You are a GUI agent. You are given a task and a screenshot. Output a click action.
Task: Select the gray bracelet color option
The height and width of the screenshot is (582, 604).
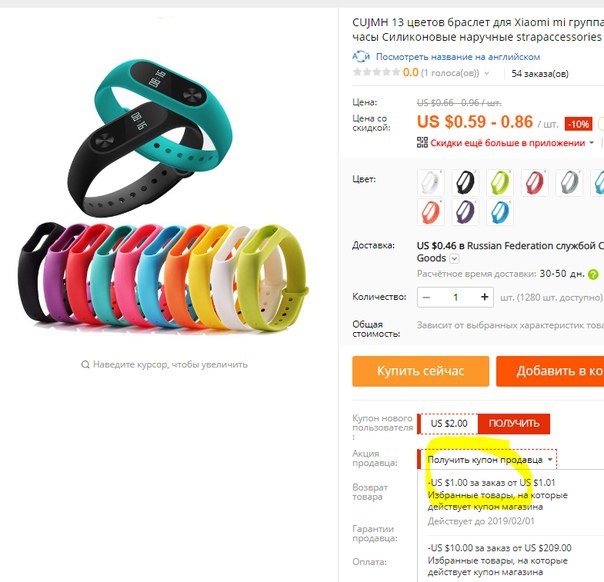[x=569, y=182]
